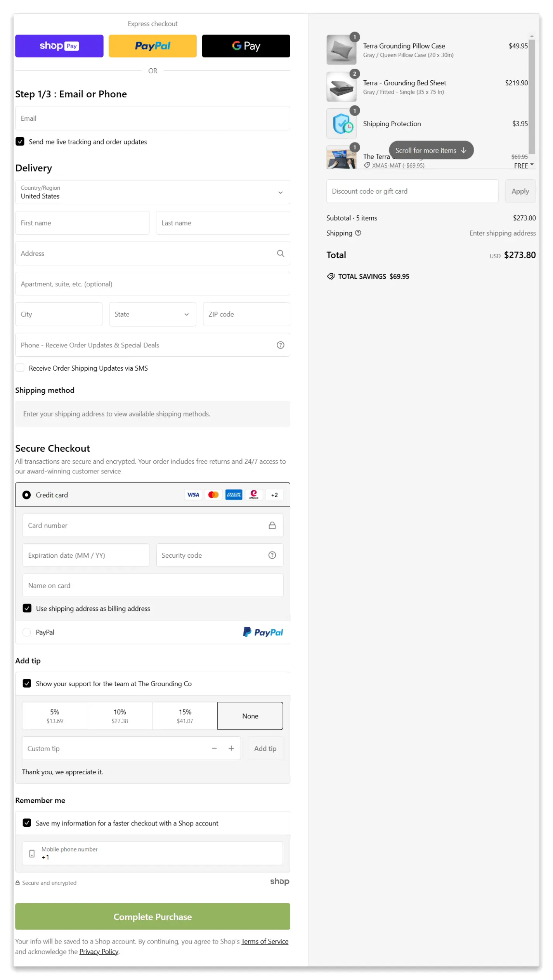The width and height of the screenshot is (553, 980).
Task: Enable Receive Order Shipping Updates via SMS
Action: pyautogui.click(x=20, y=368)
